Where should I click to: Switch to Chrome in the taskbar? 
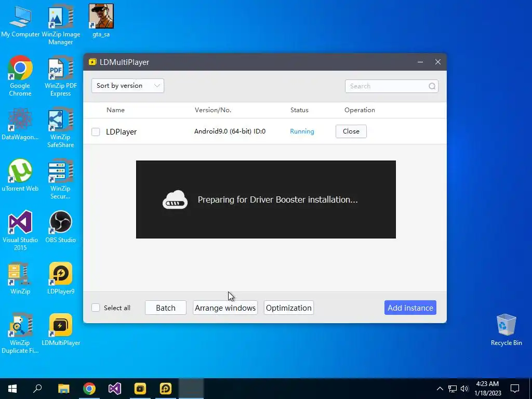tap(89, 389)
